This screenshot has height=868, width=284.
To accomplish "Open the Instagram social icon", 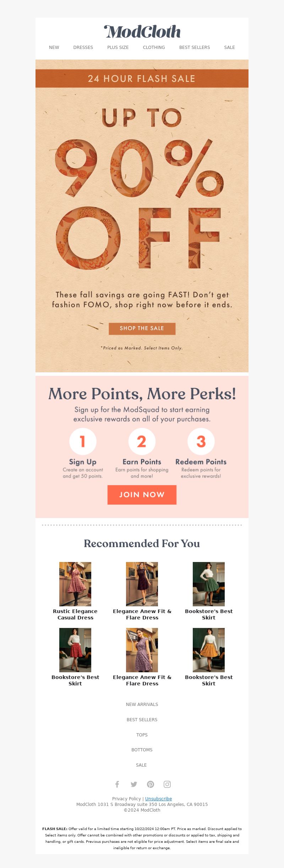I will click(x=167, y=784).
